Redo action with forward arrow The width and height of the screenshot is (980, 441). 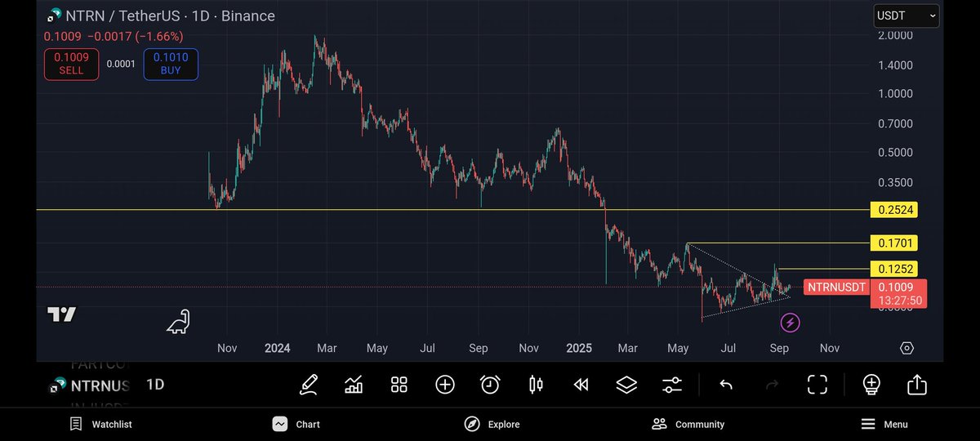tap(772, 384)
